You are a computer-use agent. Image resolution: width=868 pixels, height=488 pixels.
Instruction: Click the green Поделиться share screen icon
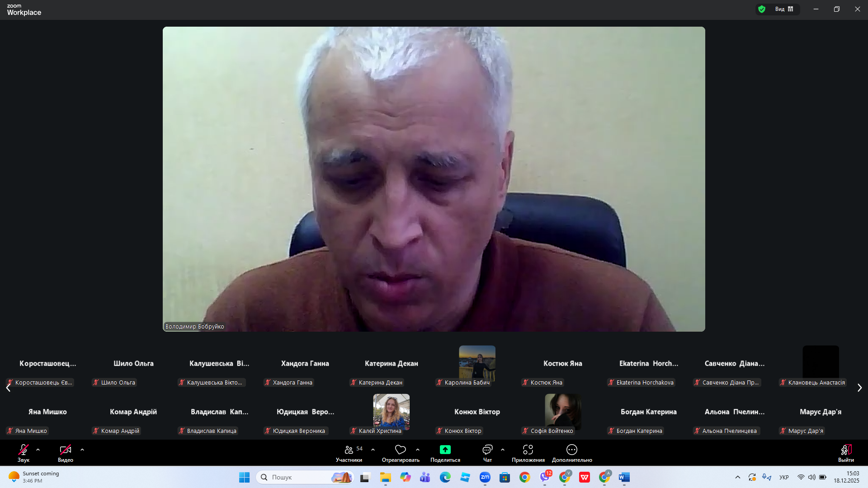point(445,450)
